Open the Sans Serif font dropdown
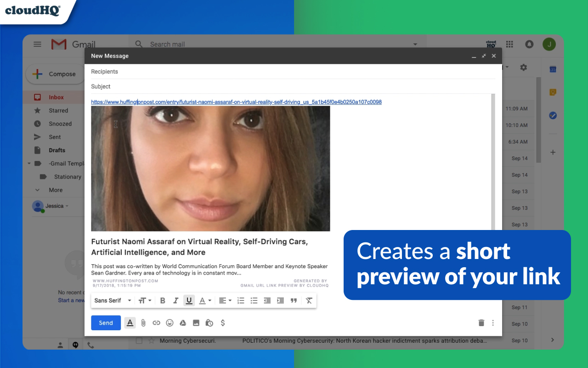Screen dimensions: 588x368 [x=112, y=300]
